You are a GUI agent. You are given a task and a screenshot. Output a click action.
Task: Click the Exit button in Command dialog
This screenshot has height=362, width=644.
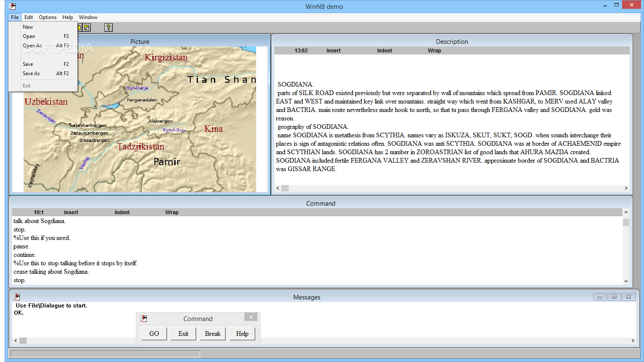pyautogui.click(x=183, y=334)
